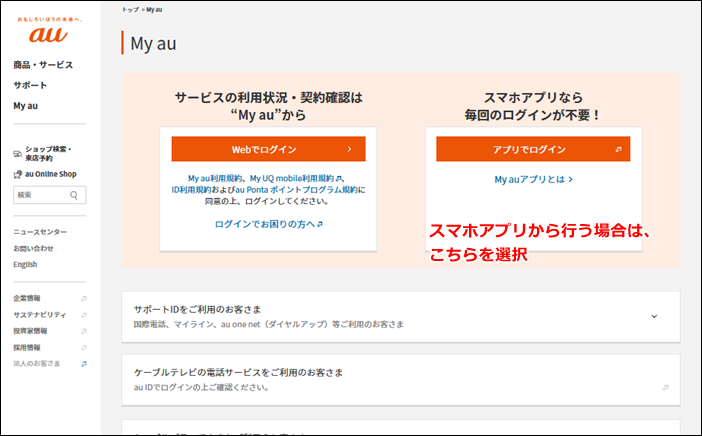
Task: Open ログインでお困りの方へ link
Action: [269, 224]
